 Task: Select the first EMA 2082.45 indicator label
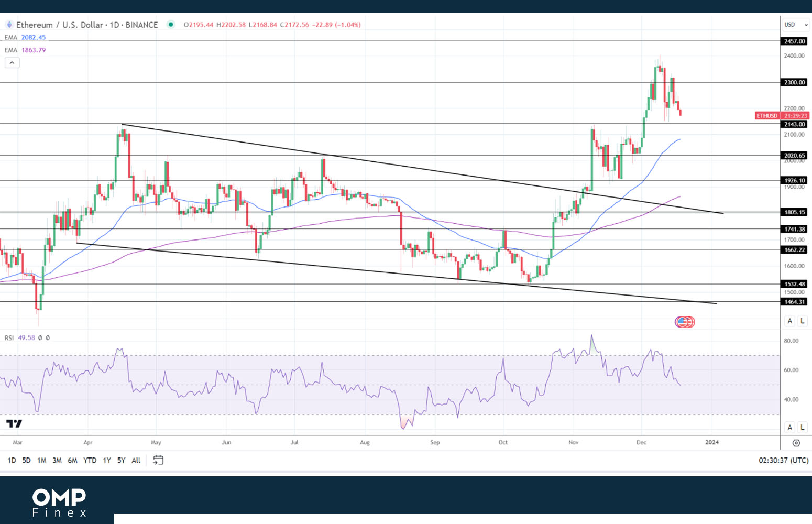(x=25, y=37)
